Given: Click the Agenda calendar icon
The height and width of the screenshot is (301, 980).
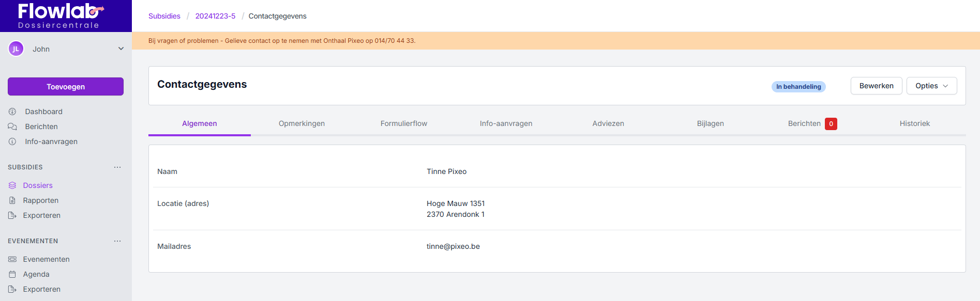Looking at the screenshot, I should [12, 274].
